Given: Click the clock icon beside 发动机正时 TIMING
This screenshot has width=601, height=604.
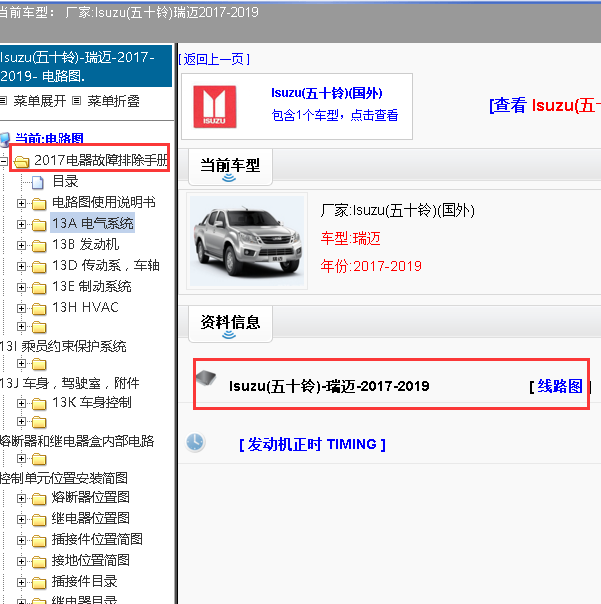Looking at the screenshot, I should click(195, 442).
